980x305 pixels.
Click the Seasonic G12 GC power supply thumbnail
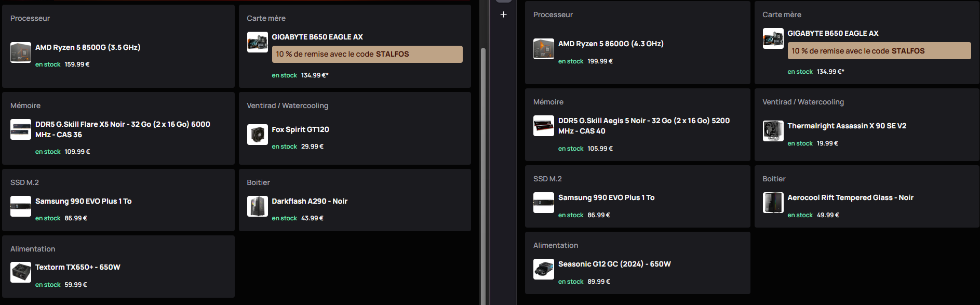pyautogui.click(x=544, y=269)
